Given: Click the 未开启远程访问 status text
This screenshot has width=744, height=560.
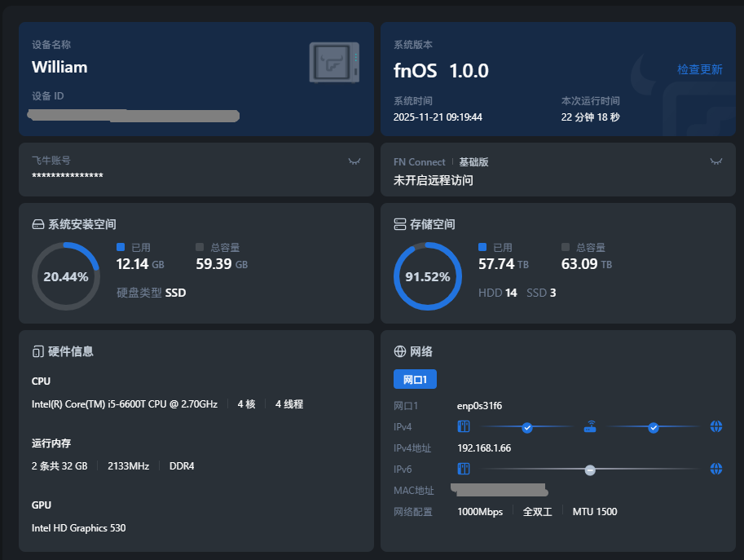Looking at the screenshot, I should (433, 180).
